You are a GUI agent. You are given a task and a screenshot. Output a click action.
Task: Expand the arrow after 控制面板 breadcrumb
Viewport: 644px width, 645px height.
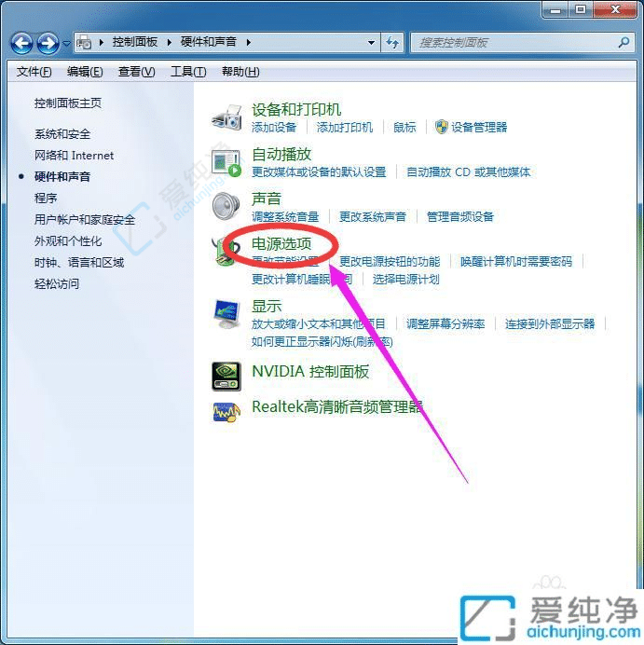(x=169, y=42)
